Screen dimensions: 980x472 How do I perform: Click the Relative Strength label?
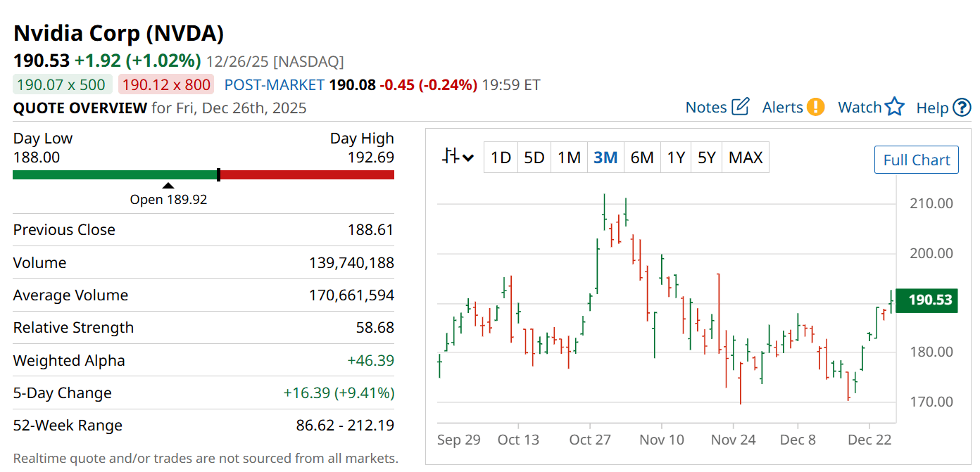tap(73, 328)
